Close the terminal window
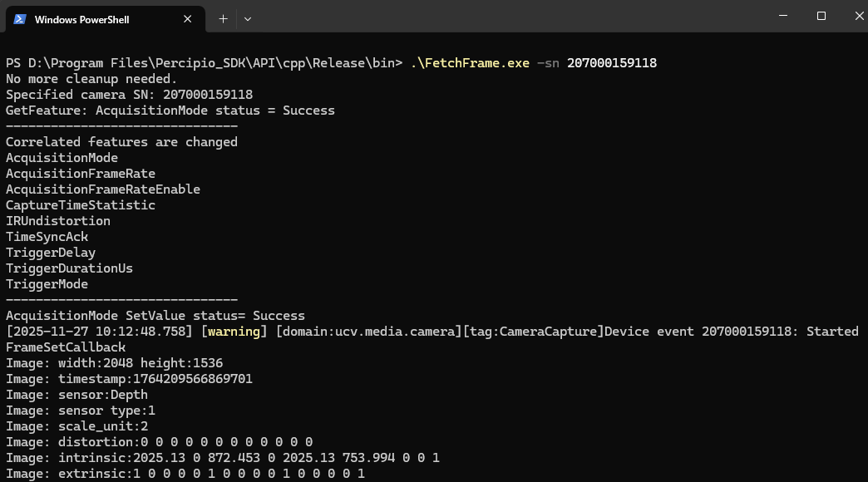868x482 pixels. coord(859,16)
